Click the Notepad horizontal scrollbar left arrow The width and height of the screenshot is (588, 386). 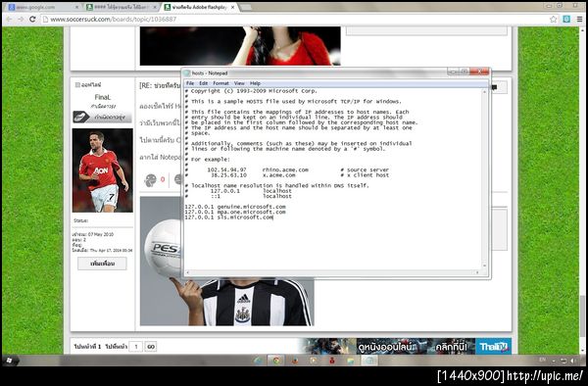tap(187, 272)
